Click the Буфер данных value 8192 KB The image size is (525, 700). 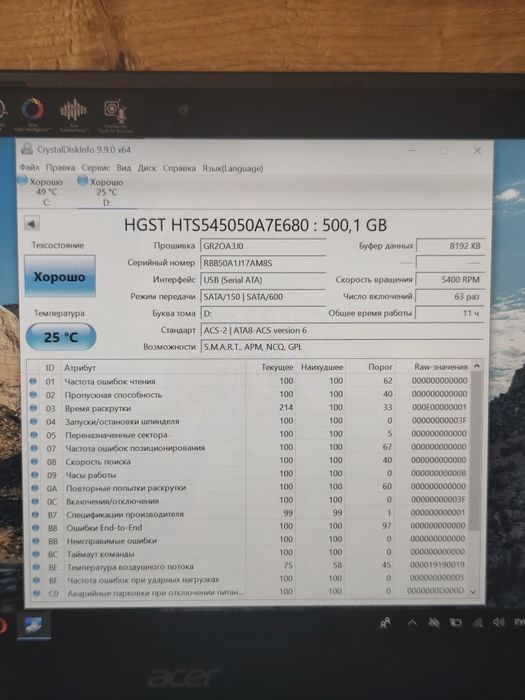tap(450, 246)
